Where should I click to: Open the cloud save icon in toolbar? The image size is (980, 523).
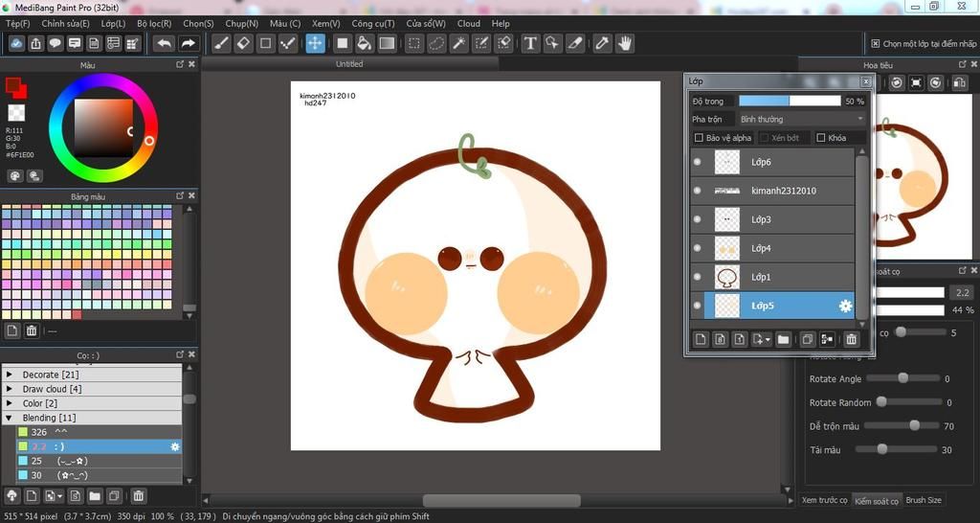(17, 43)
